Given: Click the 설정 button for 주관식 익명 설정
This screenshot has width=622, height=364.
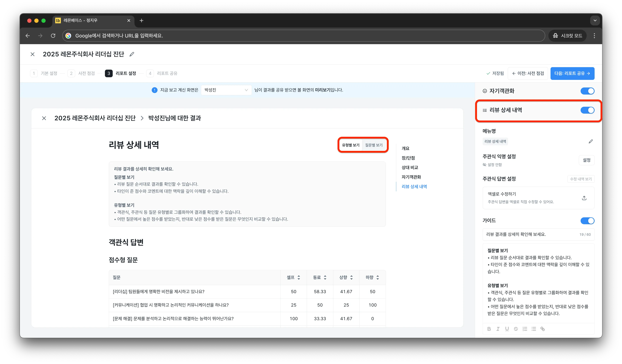Looking at the screenshot, I should tap(586, 160).
